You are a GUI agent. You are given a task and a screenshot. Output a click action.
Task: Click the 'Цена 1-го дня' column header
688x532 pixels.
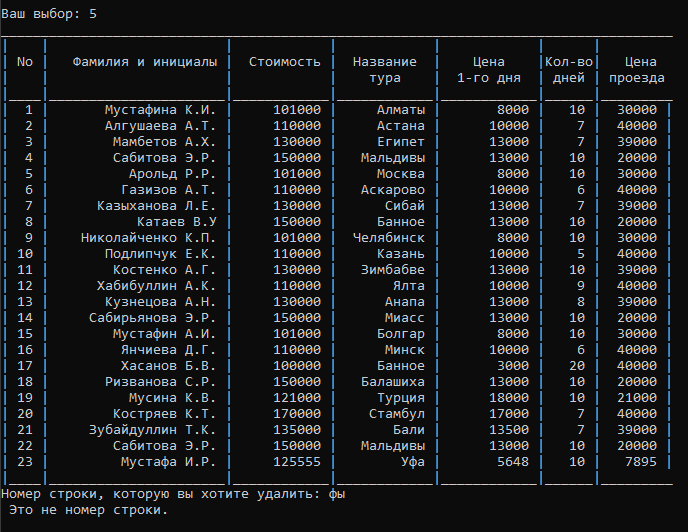point(489,70)
